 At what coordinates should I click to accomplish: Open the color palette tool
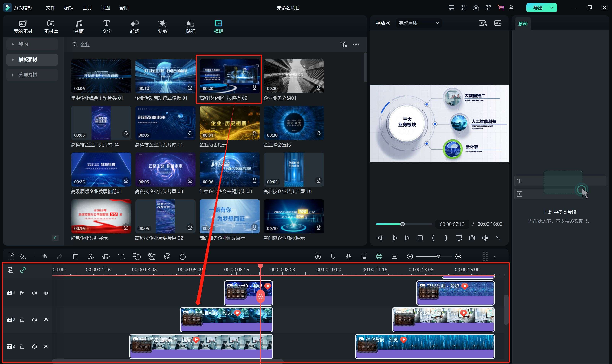click(167, 257)
